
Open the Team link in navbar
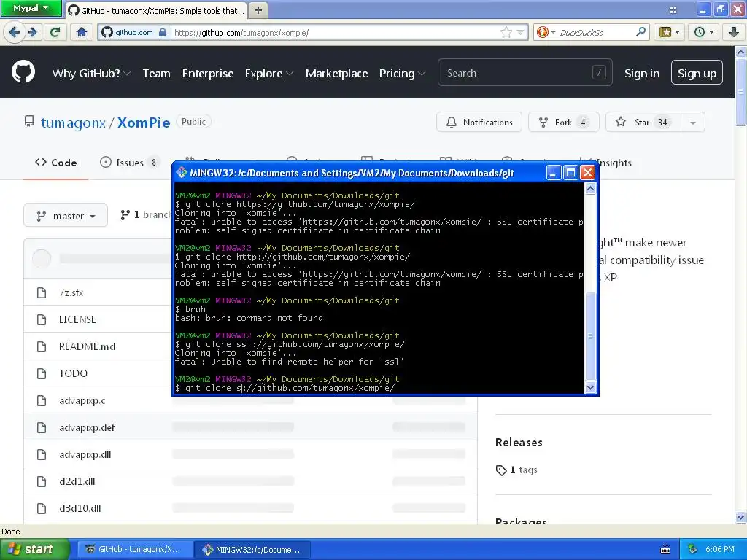156,74
